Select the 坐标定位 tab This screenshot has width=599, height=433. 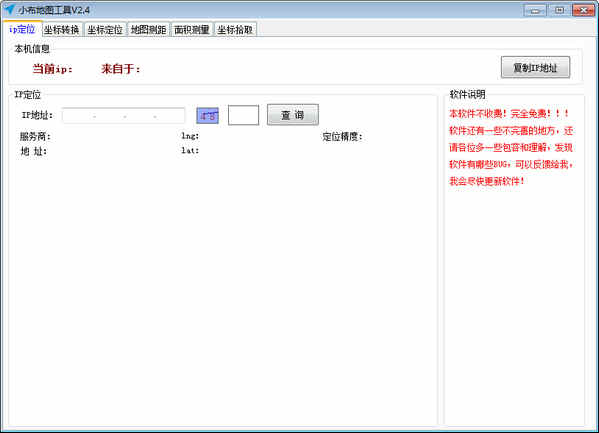[105, 30]
